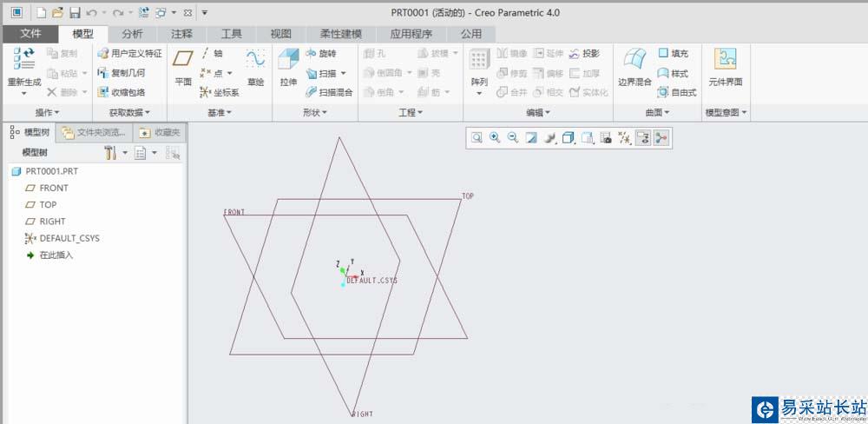Image resolution: width=868 pixels, height=424 pixels.
Task: Select the Pattern (阵列) tool
Action: click(479, 72)
